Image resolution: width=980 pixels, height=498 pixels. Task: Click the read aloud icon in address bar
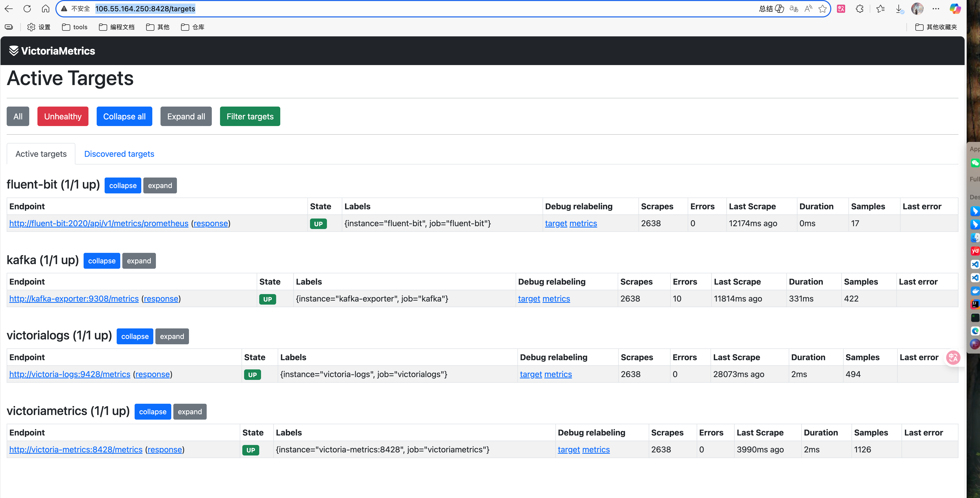[808, 9]
